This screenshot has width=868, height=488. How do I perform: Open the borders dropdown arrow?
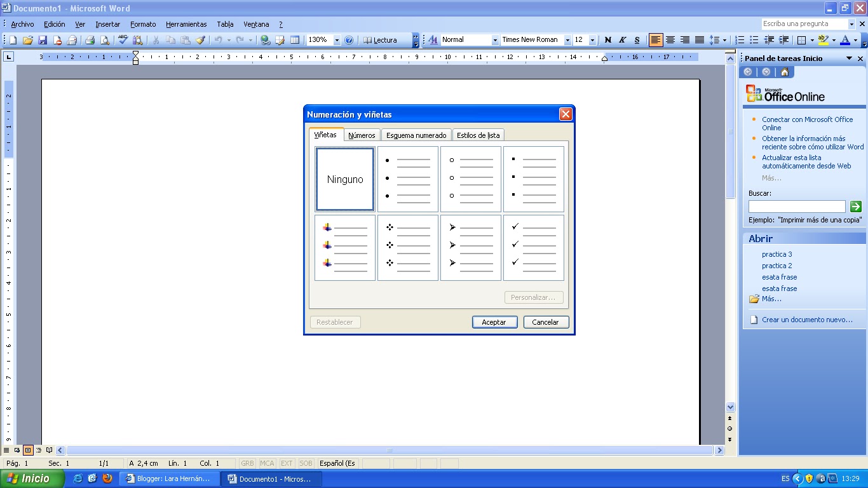tap(811, 40)
